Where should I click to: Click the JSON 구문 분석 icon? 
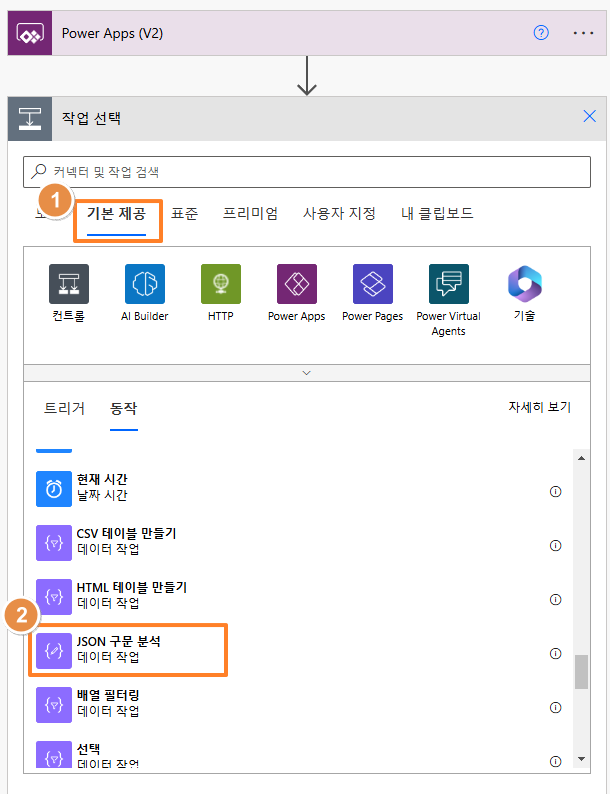point(54,651)
